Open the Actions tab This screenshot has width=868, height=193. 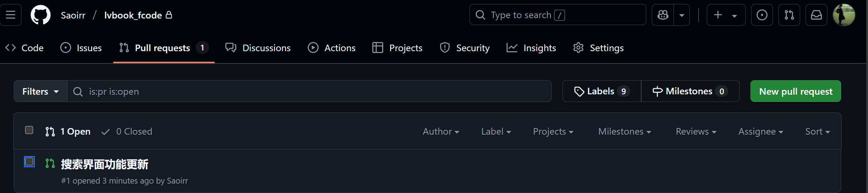(332, 48)
